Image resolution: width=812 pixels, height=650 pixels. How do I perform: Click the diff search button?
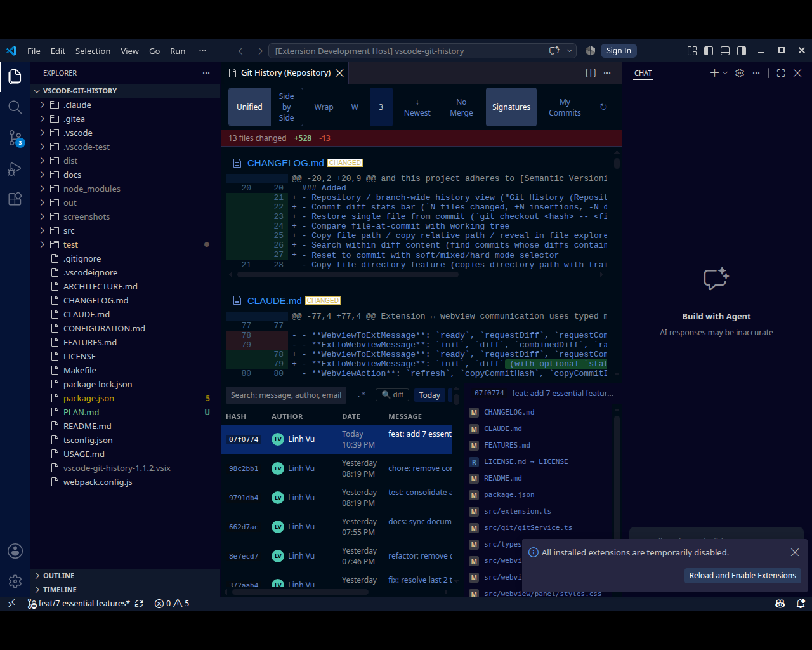coord(393,395)
